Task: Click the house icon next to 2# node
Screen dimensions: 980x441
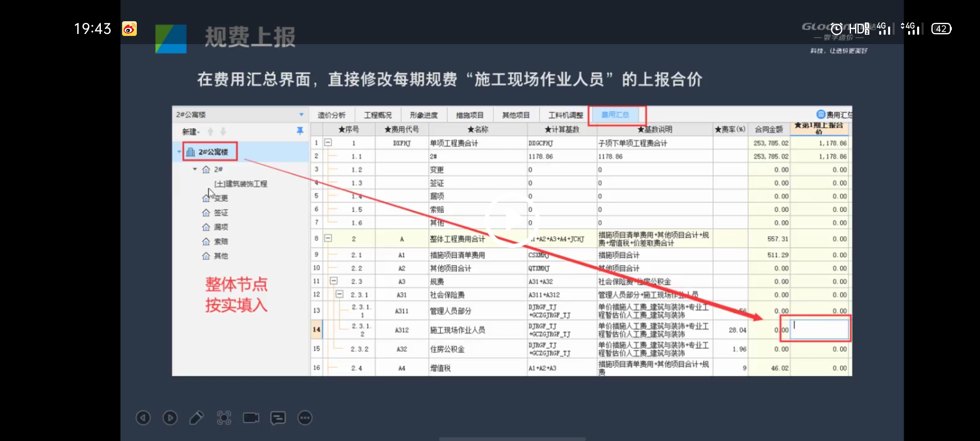Action: click(206, 169)
